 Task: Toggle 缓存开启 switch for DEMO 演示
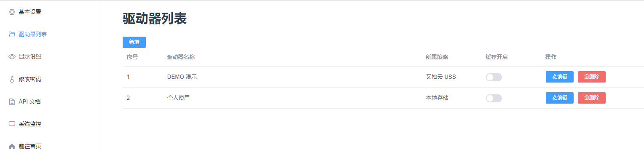click(494, 77)
